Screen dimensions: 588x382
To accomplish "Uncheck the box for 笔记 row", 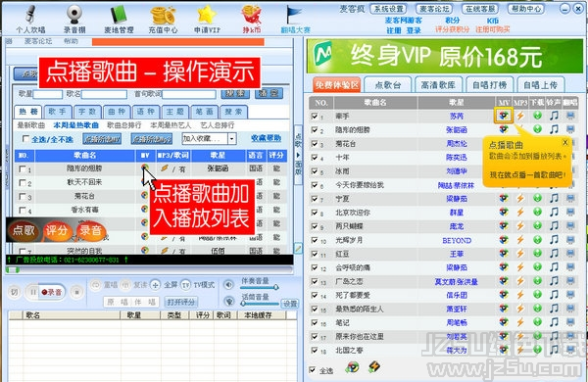I will pos(315,322).
